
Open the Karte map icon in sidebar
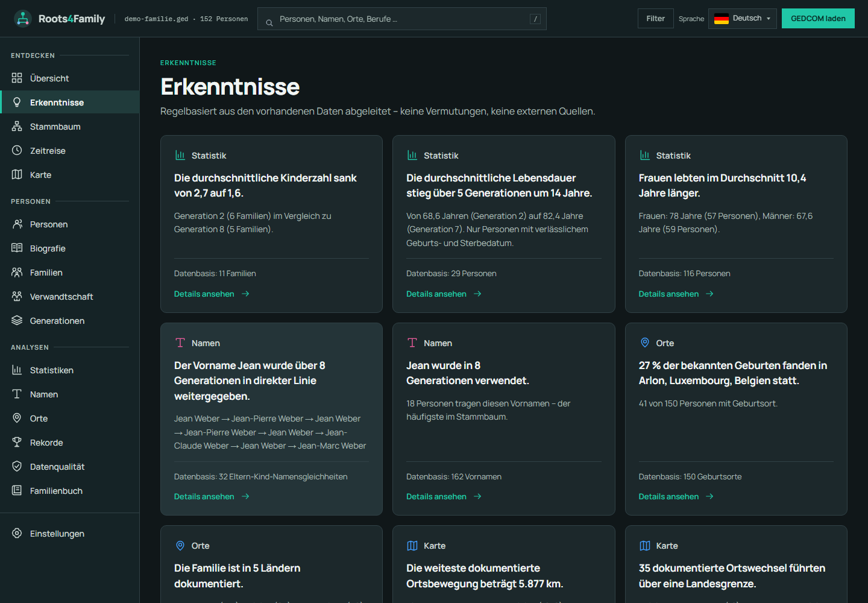[x=17, y=175]
